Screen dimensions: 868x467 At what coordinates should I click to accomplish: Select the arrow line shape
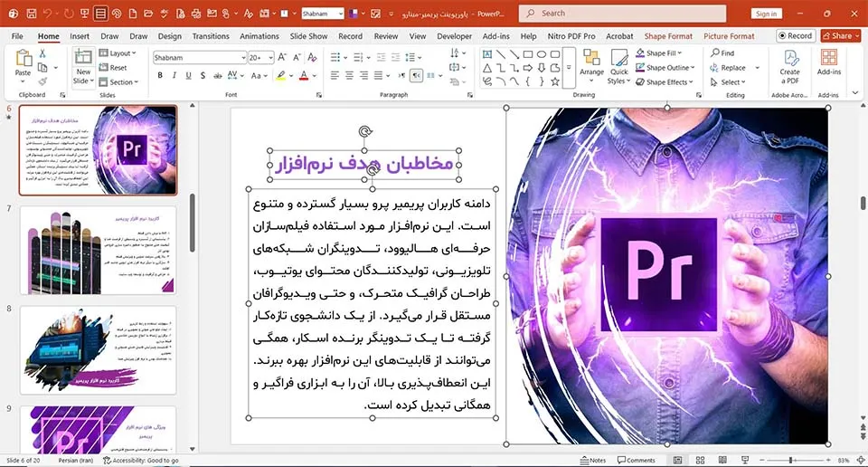coord(514,54)
